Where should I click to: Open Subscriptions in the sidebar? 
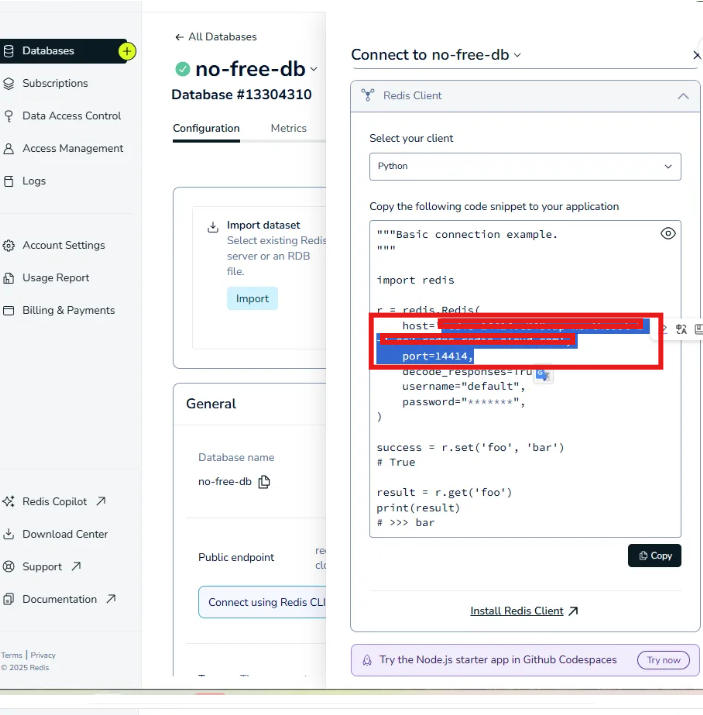coord(55,83)
